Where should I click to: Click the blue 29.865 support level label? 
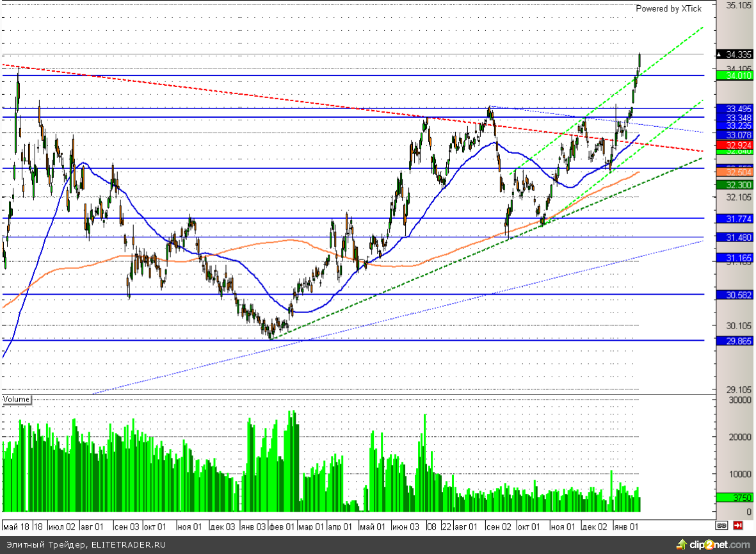(x=734, y=341)
